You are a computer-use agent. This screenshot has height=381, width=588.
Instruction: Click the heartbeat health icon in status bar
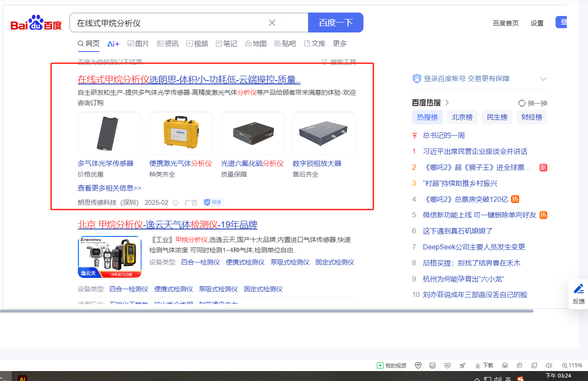tap(447, 365)
